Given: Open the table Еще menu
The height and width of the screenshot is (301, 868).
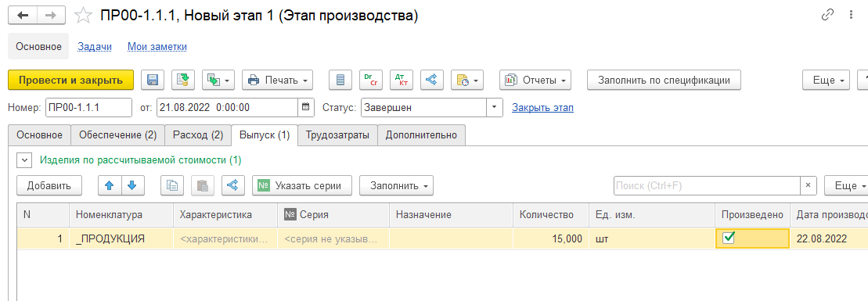Looking at the screenshot, I should 846,185.
